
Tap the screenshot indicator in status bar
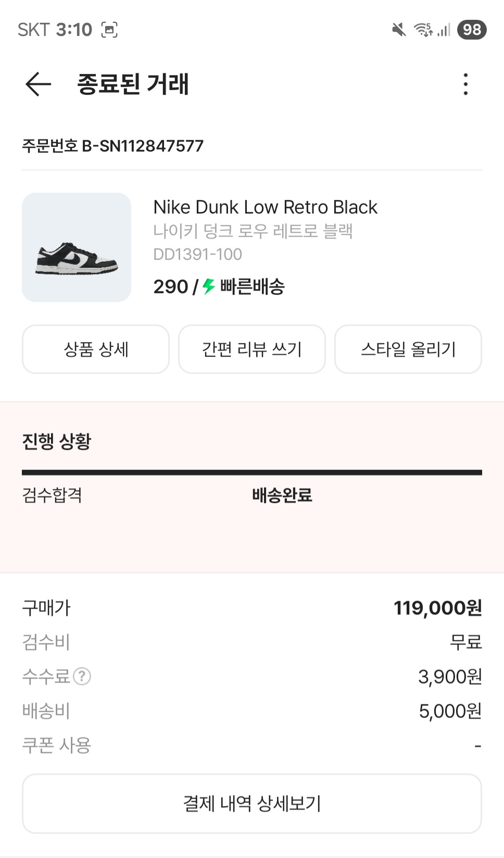click(x=109, y=30)
